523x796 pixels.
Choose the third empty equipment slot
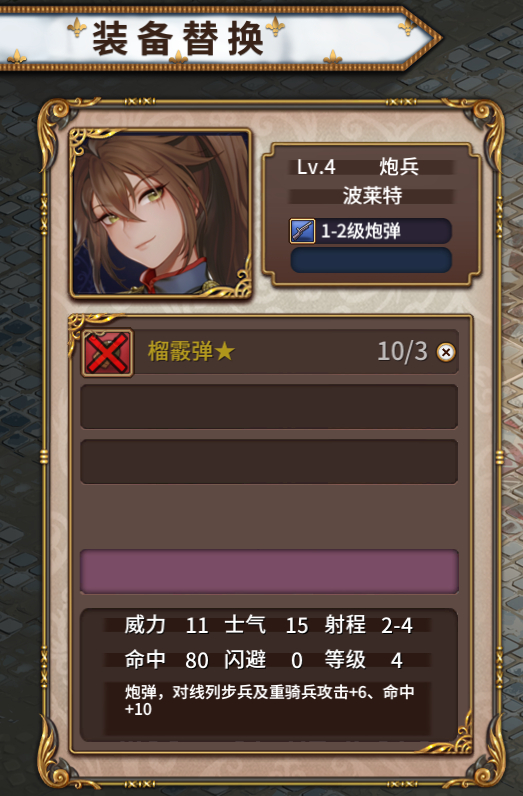coord(269,461)
